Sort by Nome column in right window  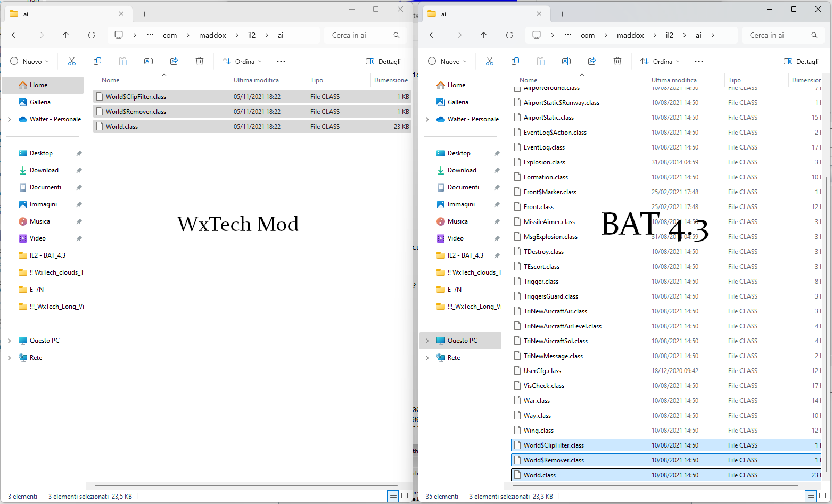529,80
